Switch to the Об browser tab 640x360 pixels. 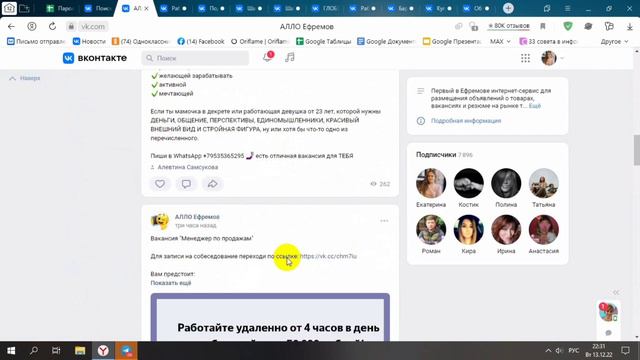476,8
